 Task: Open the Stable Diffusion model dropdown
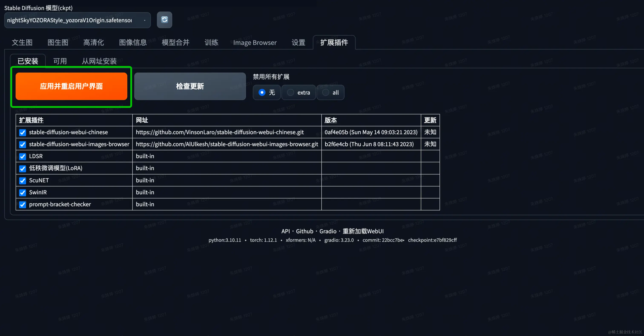78,20
